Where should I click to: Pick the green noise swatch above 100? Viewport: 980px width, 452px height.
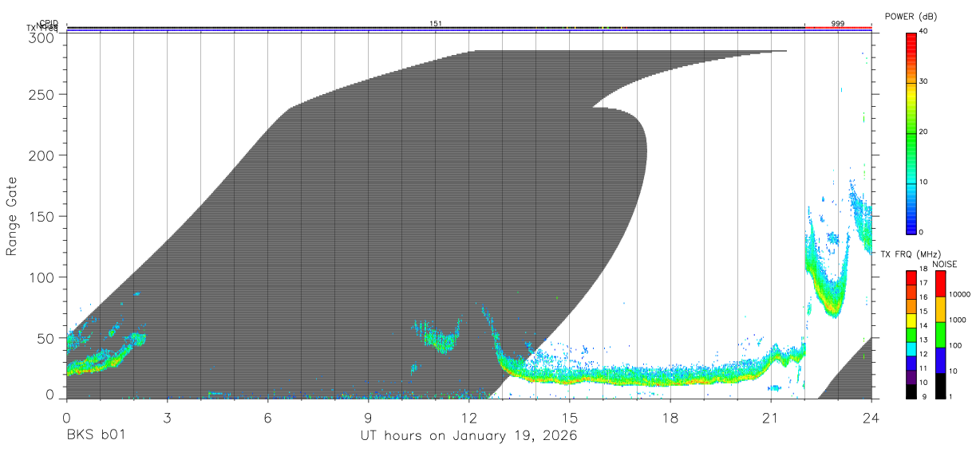coord(940,335)
